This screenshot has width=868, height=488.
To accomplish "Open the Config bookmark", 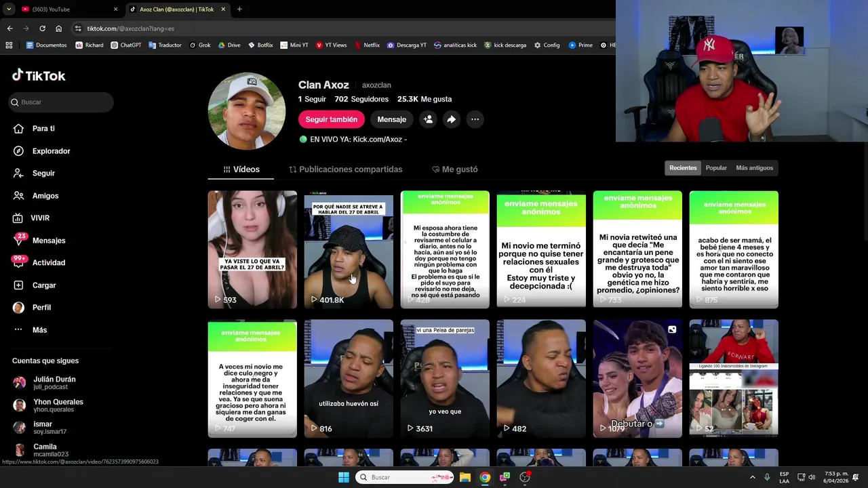I will pyautogui.click(x=547, y=45).
